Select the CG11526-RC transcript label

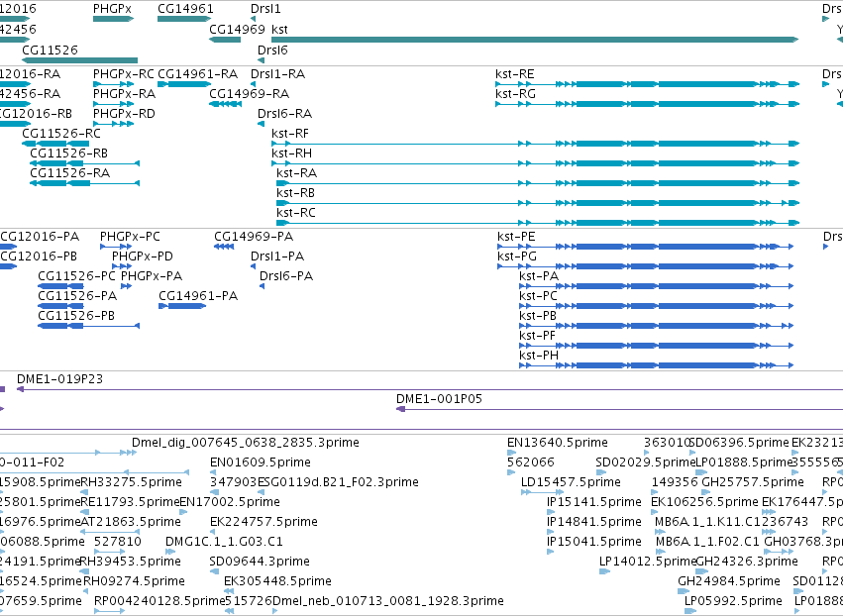click(61, 134)
